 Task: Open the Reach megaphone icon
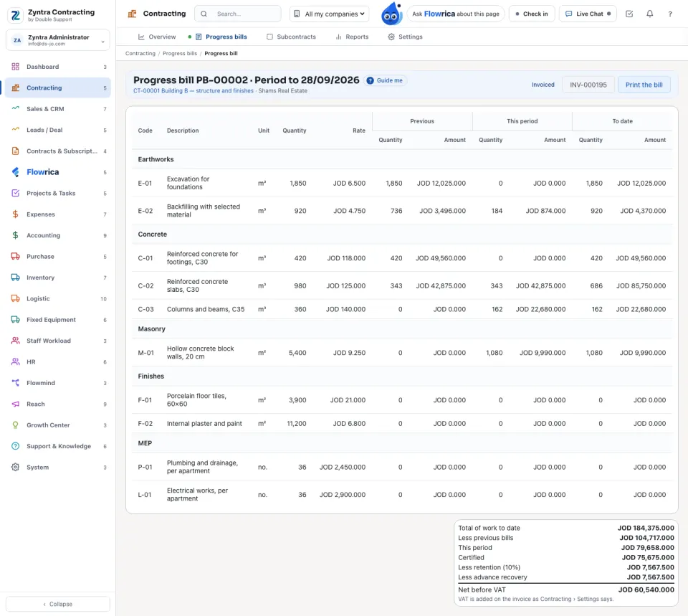click(x=15, y=404)
